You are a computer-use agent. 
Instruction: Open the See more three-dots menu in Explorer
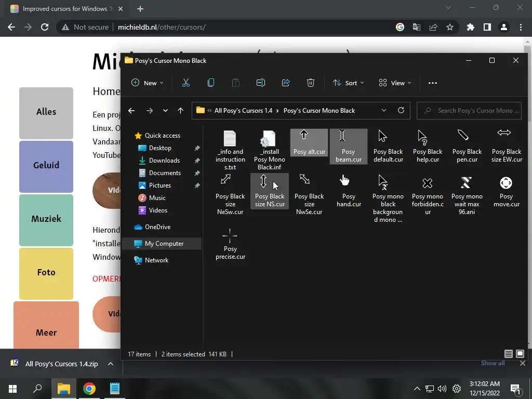tap(433, 83)
